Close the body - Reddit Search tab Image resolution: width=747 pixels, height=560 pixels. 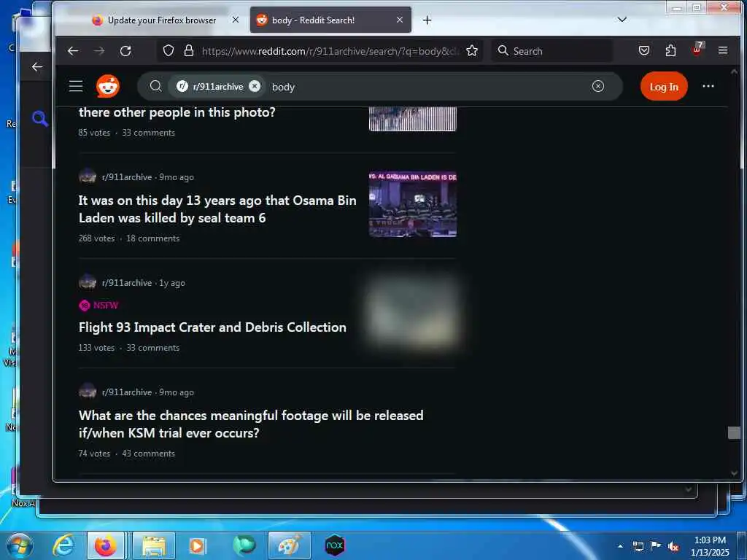click(400, 20)
